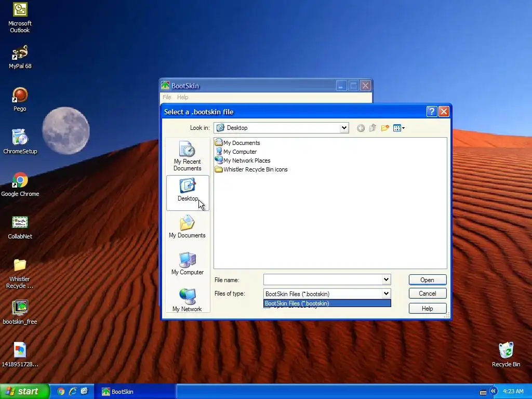Image resolution: width=532 pixels, height=399 pixels.
Task: Select Whistler Recycle folder on desktop
Action: pyautogui.click(x=20, y=273)
